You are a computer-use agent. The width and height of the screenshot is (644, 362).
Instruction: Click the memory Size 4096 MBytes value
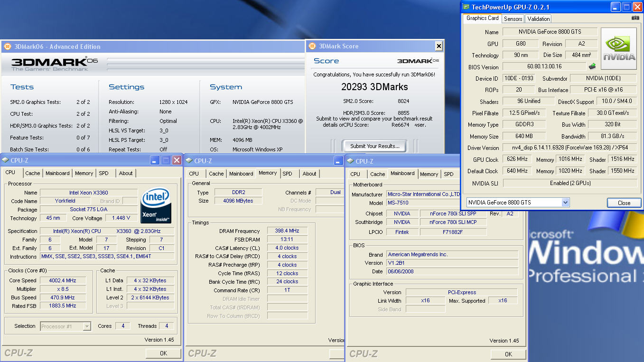click(x=238, y=201)
